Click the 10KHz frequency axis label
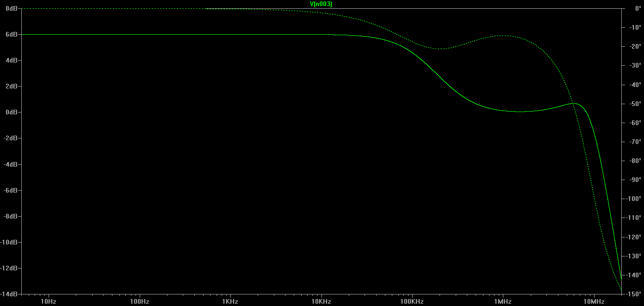This screenshot has width=644, height=306. (x=321, y=301)
